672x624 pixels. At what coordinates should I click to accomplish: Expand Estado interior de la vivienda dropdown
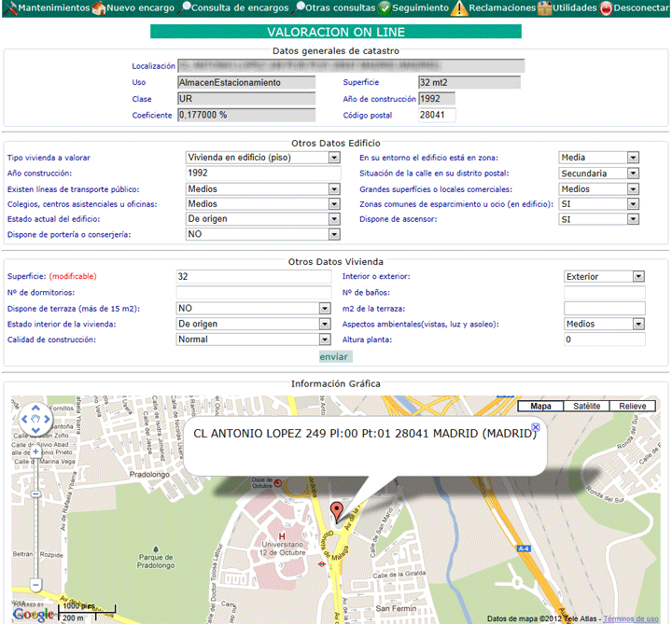[325, 325]
